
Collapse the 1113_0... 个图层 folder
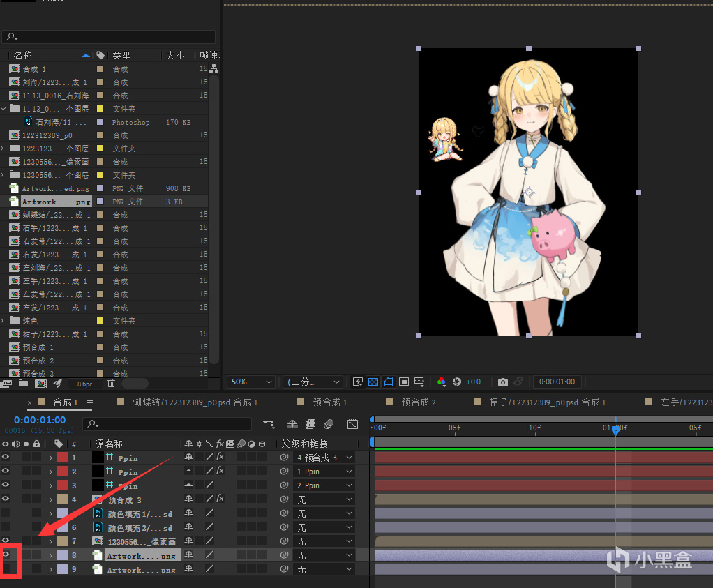tap(3, 108)
